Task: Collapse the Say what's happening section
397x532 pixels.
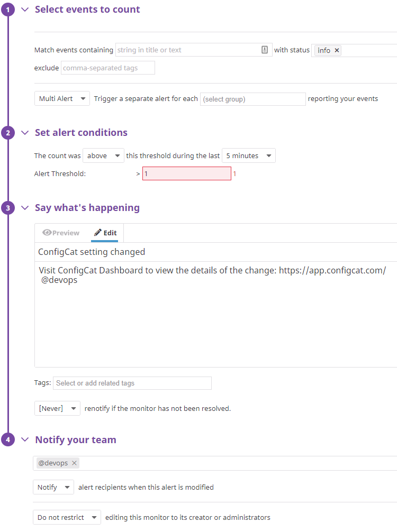Action: [25, 208]
